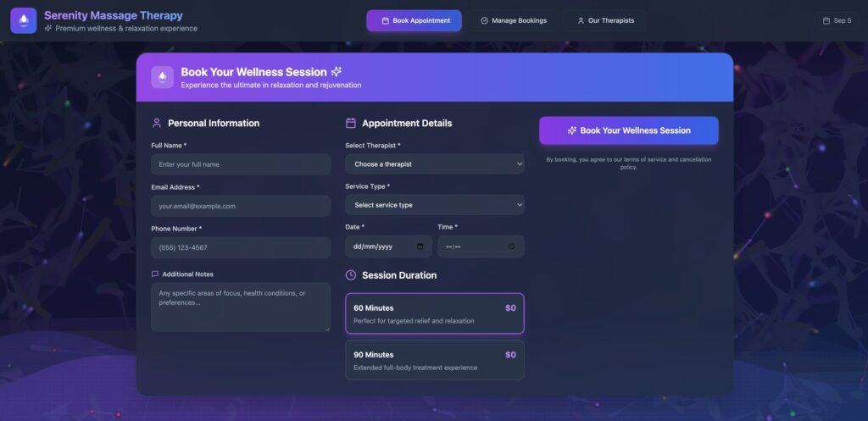Open the Select service type dropdown
The width and height of the screenshot is (868, 421).
click(435, 205)
